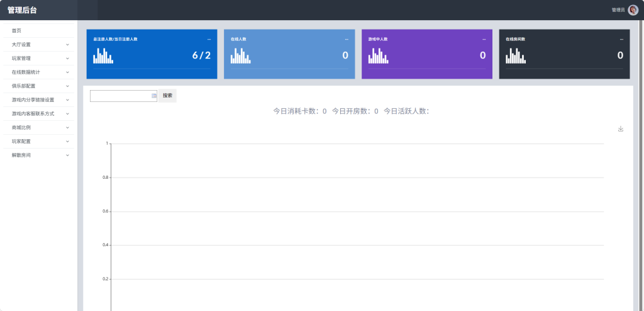The height and width of the screenshot is (311, 644).
Task: Click the 管理后台 logo title
Action: coord(22,10)
